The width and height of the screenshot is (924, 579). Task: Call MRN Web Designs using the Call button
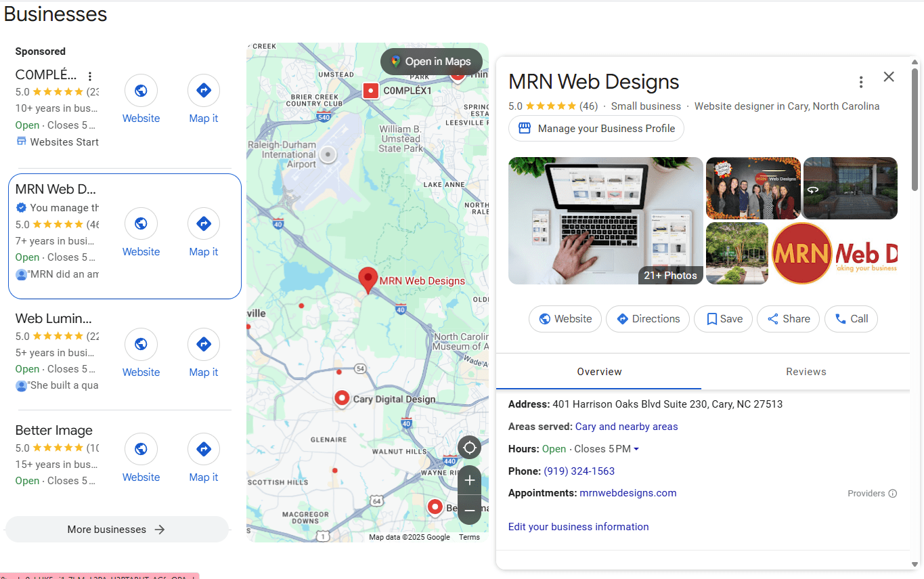(851, 319)
